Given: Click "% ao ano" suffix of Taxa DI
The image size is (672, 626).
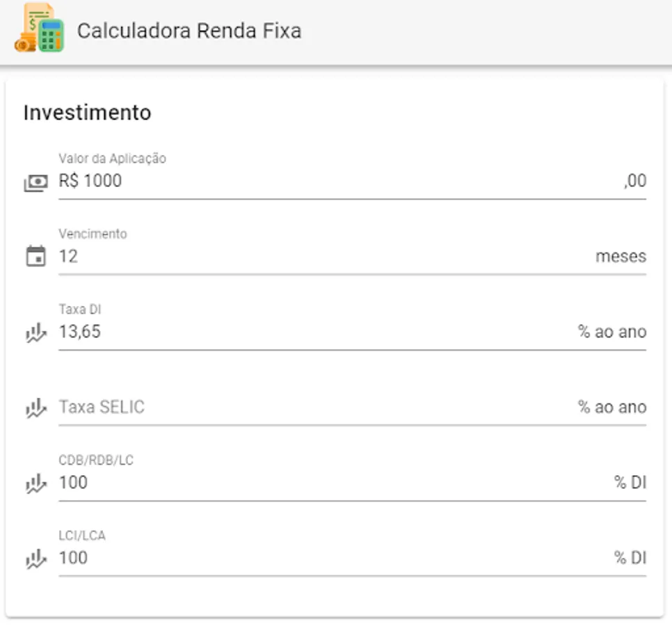Looking at the screenshot, I should [x=611, y=332].
